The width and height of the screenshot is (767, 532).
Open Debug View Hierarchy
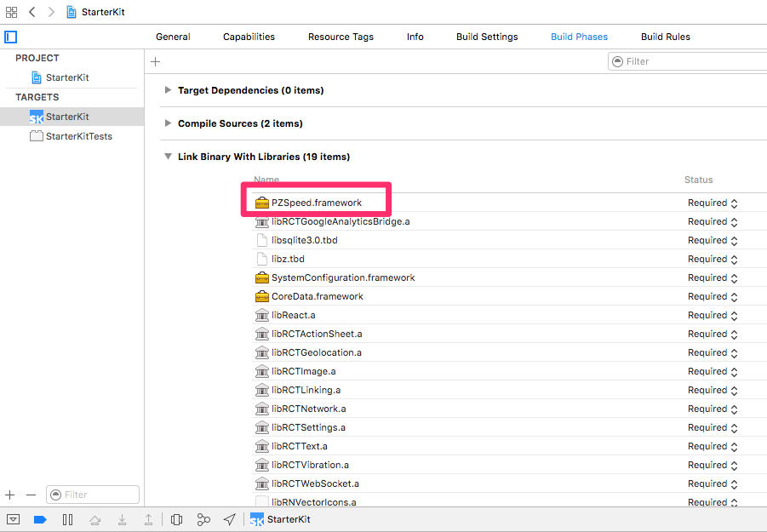coord(176,519)
